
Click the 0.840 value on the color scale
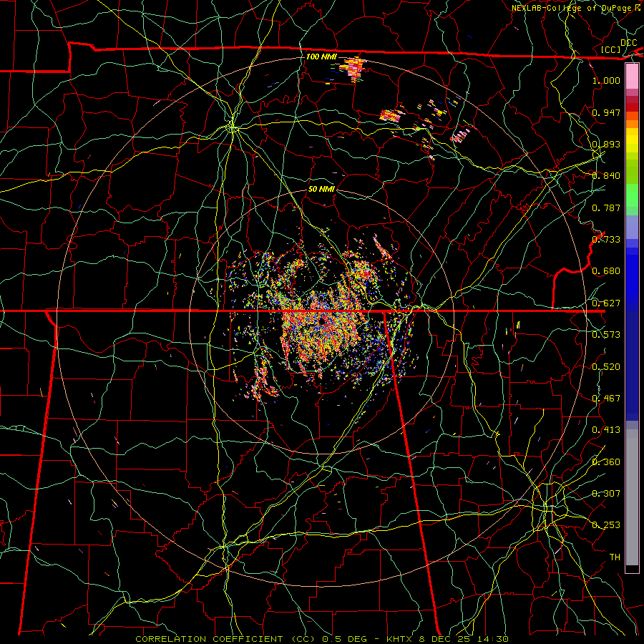[606, 176]
